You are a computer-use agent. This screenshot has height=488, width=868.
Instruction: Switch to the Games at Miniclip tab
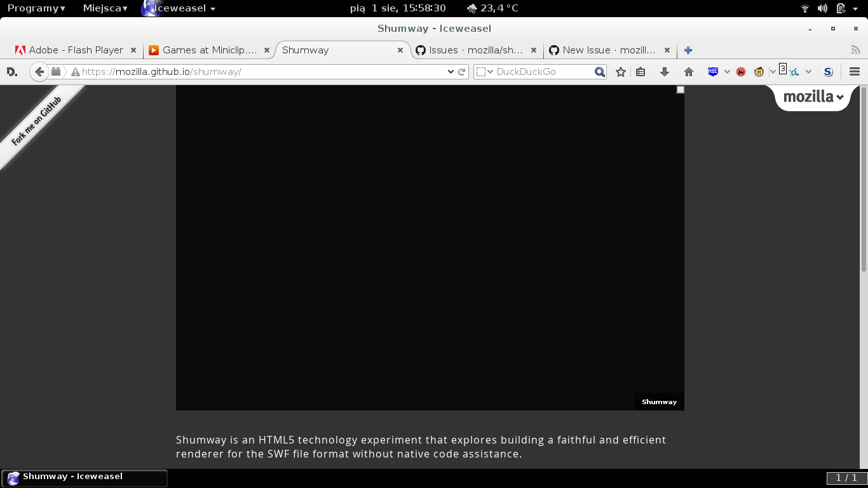(209, 50)
